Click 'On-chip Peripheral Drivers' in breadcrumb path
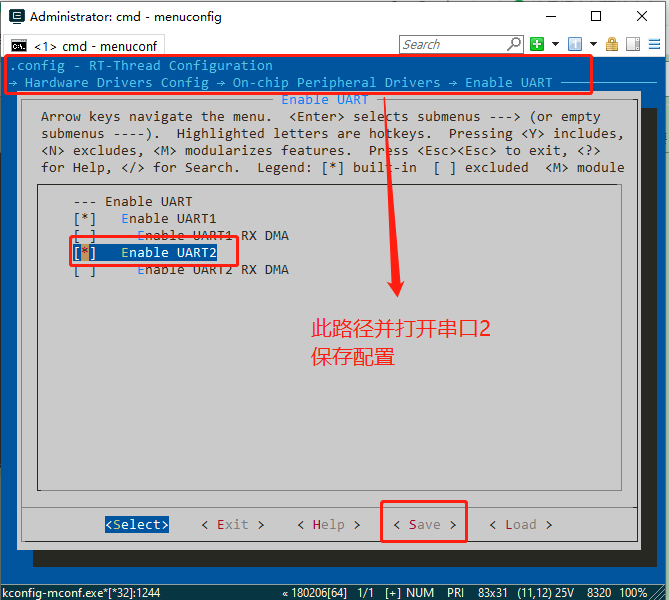 336,83
